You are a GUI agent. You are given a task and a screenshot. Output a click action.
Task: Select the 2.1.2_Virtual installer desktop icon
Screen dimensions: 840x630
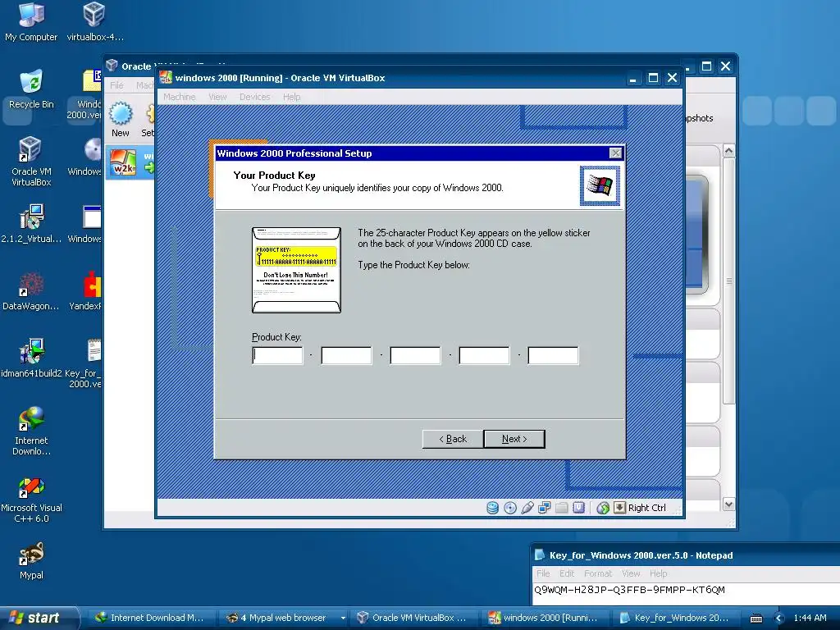[31, 224]
